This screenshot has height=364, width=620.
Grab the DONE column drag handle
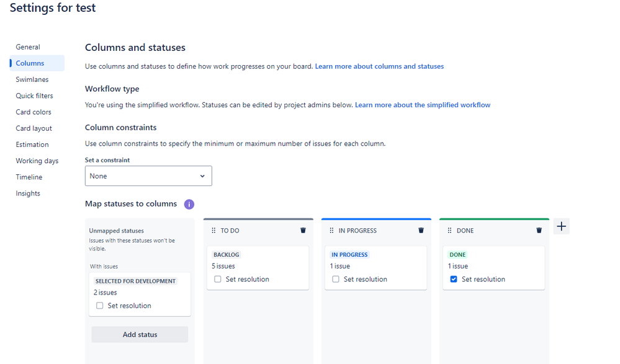450,231
